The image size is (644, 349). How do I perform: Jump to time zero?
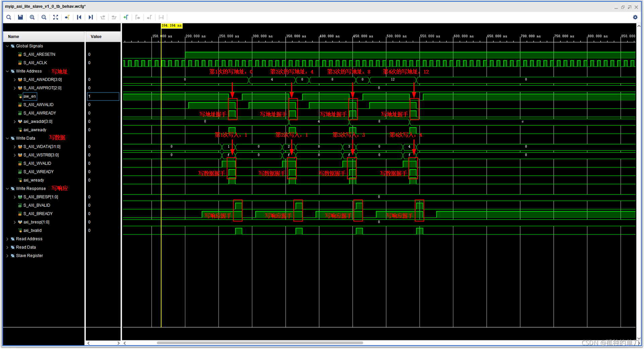79,17
